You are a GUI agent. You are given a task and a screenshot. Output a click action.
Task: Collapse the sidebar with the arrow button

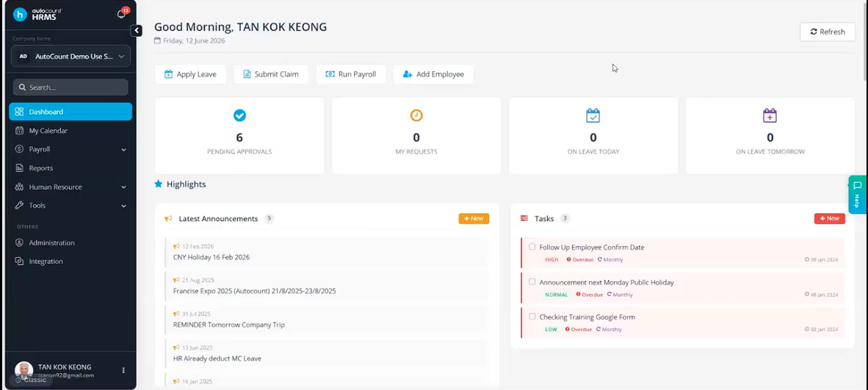136,30
